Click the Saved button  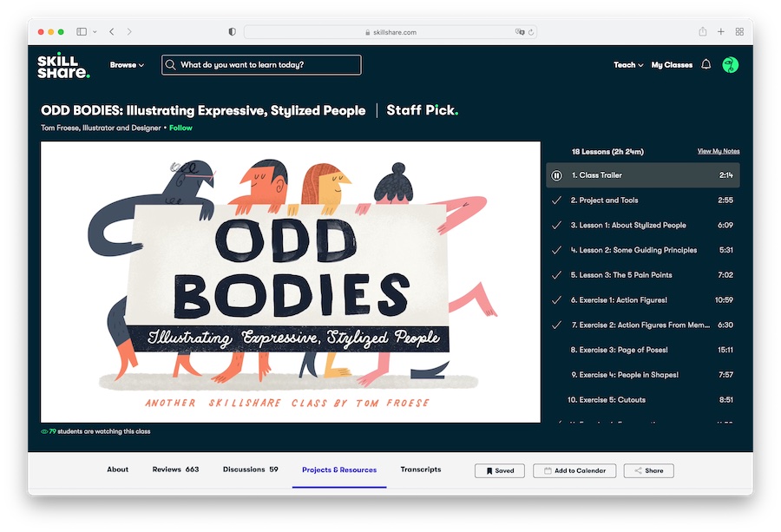coord(500,470)
